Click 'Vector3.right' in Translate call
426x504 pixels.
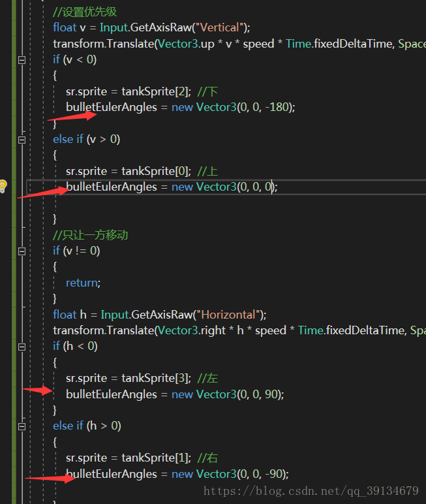(192, 330)
